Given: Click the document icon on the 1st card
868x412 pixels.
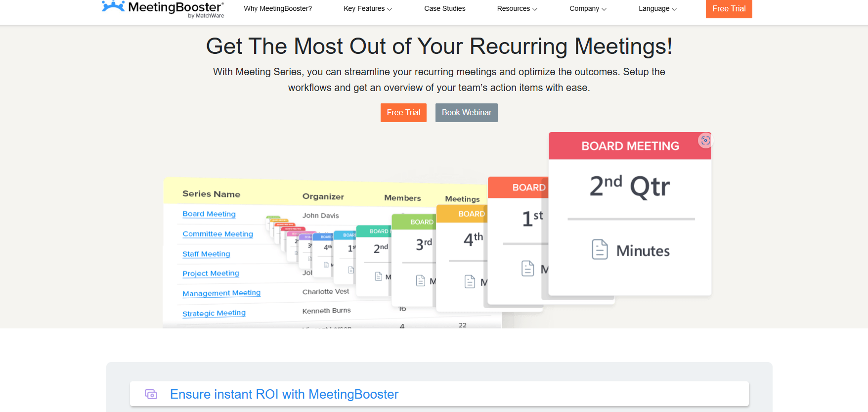Looking at the screenshot, I should [x=527, y=268].
